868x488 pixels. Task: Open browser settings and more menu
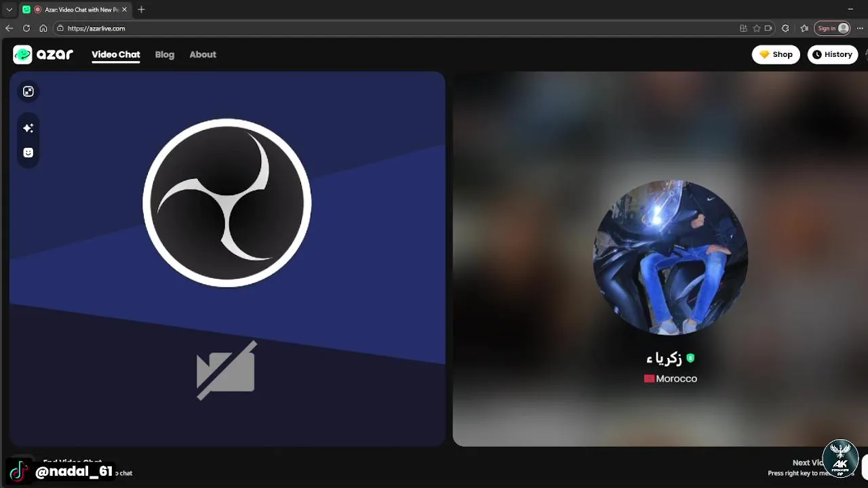[860, 28]
